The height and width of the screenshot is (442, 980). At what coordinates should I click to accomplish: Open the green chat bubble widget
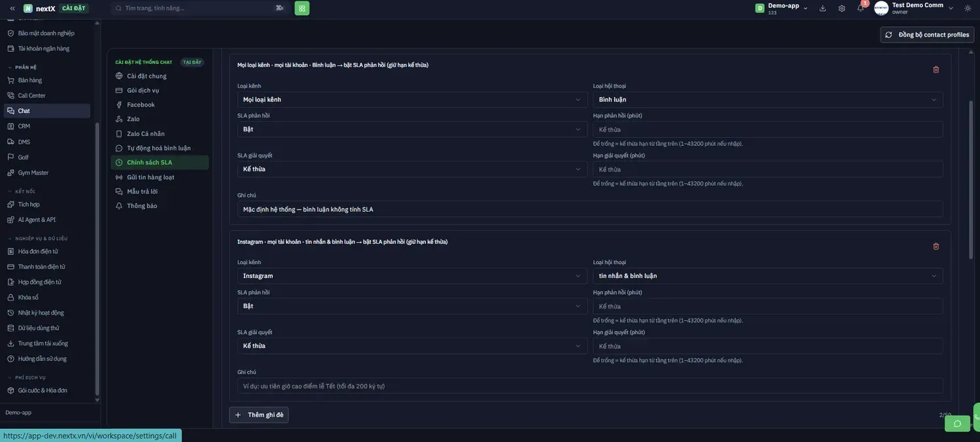(x=957, y=424)
